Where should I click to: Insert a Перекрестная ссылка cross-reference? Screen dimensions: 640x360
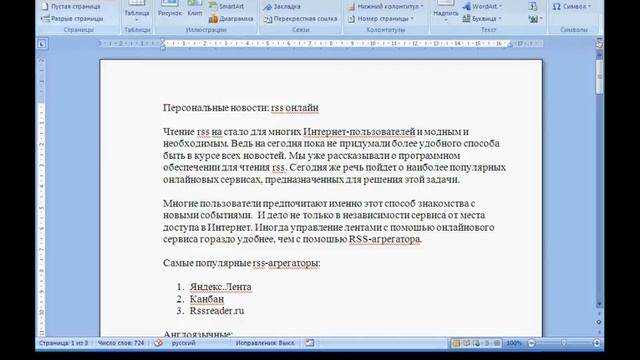[x=300, y=19]
